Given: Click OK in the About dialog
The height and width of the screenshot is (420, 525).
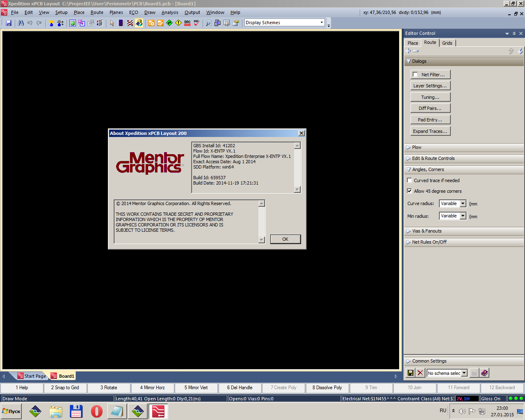Looking at the screenshot, I should (285, 239).
